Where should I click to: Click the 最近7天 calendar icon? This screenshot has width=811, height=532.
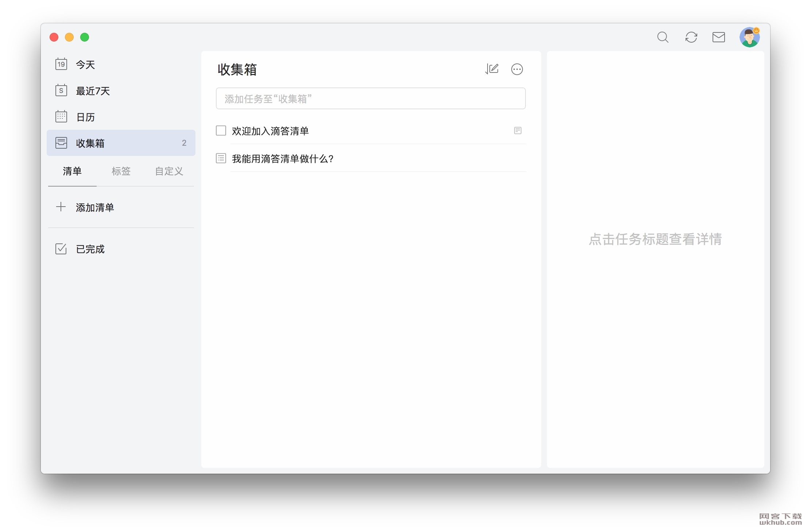pos(61,90)
